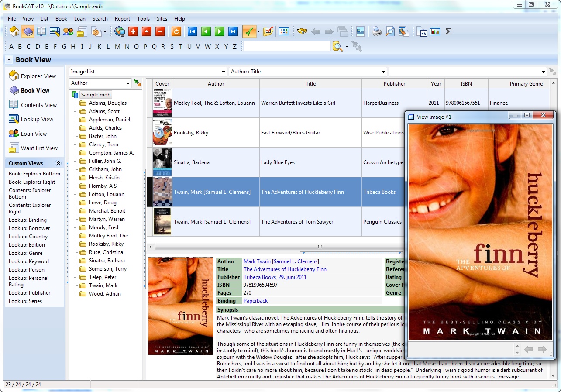561x392 pixels.
Task: Click the quick search text field
Action: pos(287,46)
